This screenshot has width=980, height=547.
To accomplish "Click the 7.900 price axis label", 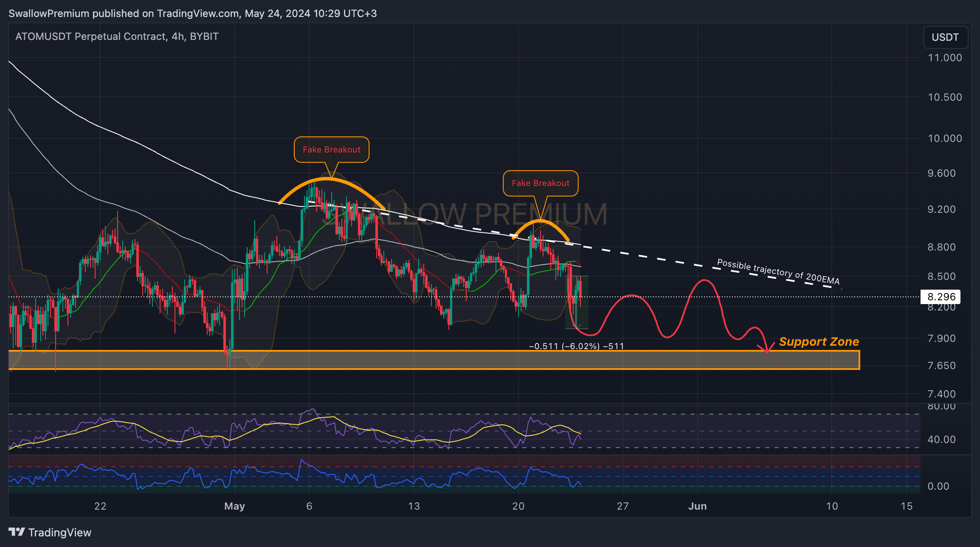I will click(x=941, y=338).
